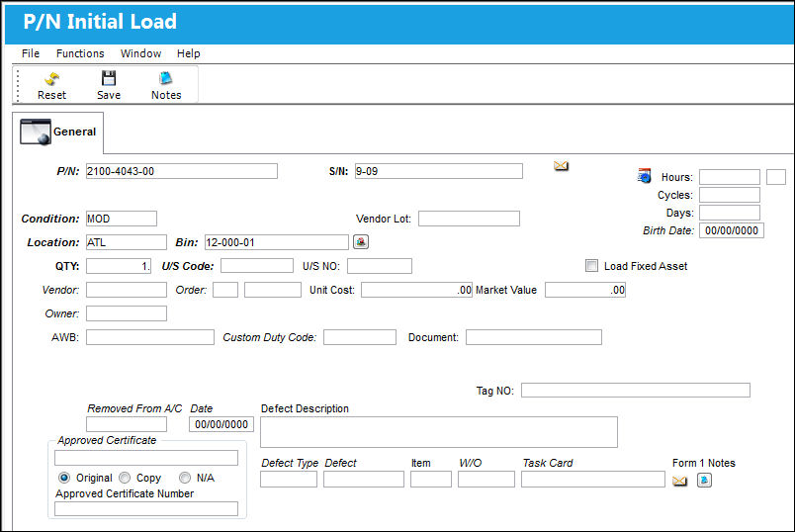The height and width of the screenshot is (532, 795).
Task: Click into the Condition field
Action: (x=122, y=219)
